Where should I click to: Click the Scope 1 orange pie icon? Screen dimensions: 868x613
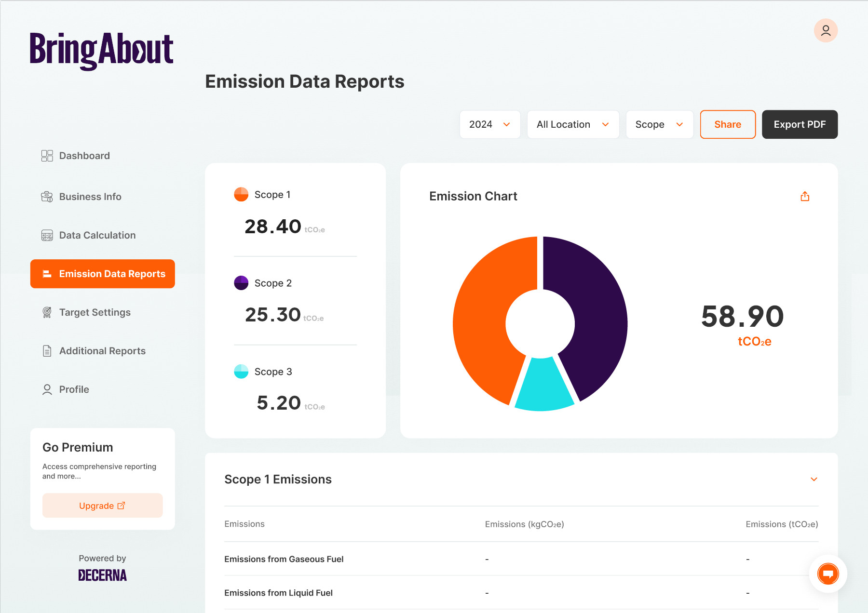(241, 194)
